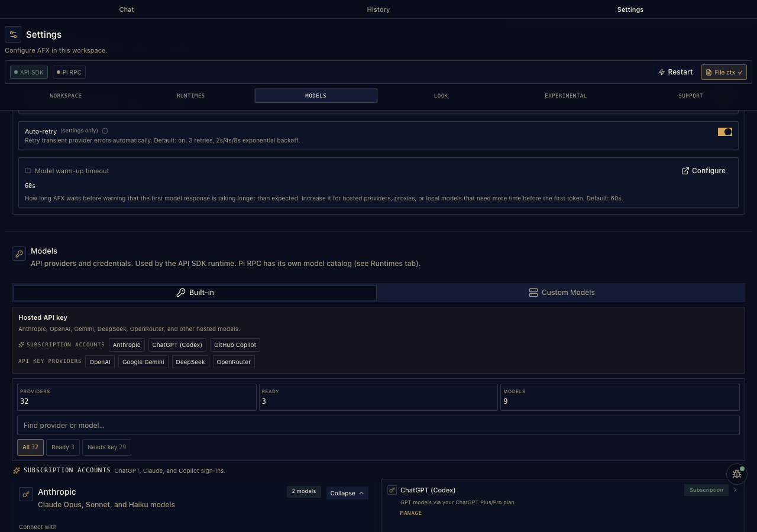Click the Anthropic subscription account chip
757x532 pixels.
(x=127, y=345)
